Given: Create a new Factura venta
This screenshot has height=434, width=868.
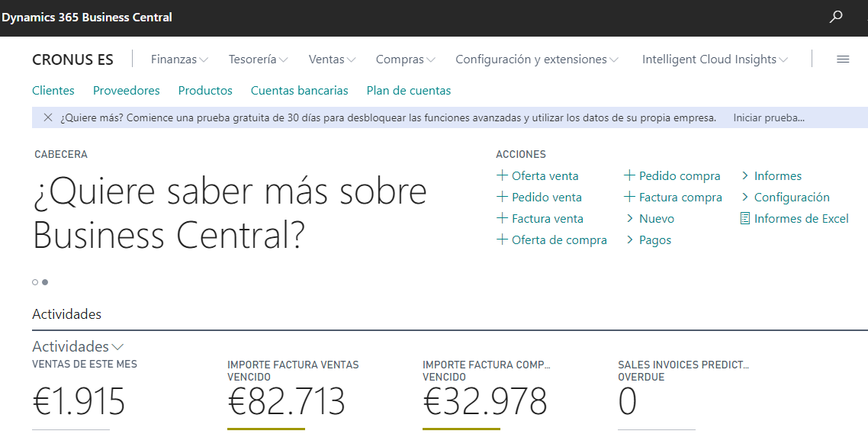Looking at the screenshot, I should (x=540, y=218).
